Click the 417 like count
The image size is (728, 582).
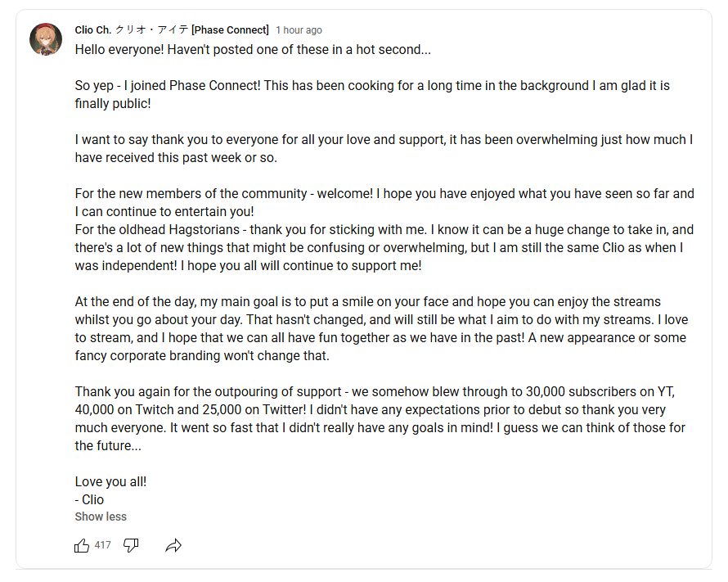pos(102,545)
